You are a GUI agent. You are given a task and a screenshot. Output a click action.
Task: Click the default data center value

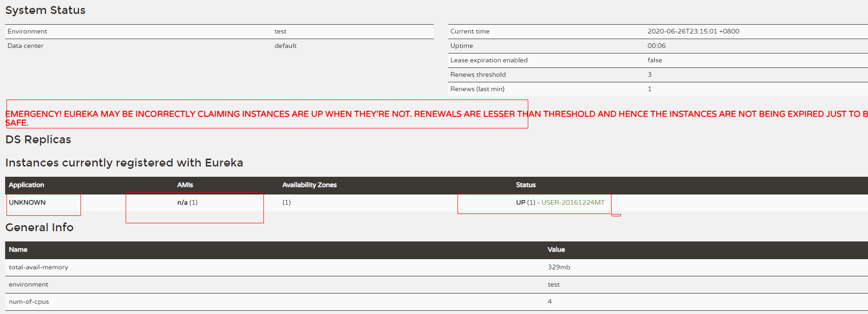(286, 46)
